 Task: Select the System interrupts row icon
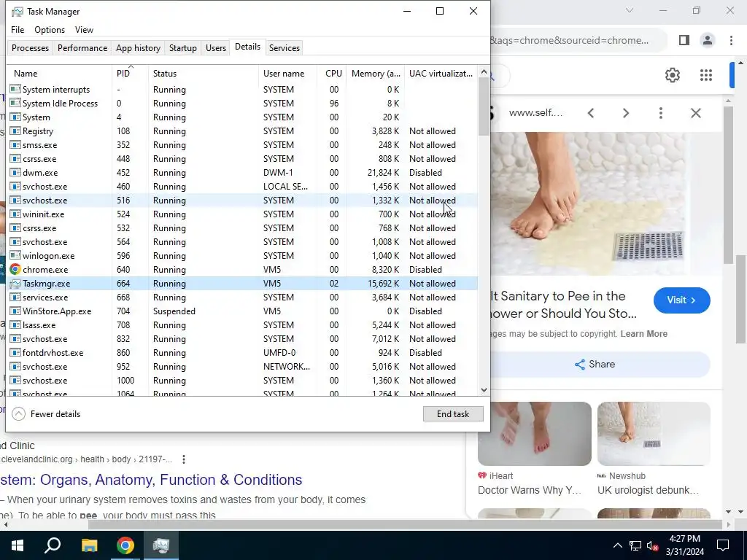click(15, 90)
